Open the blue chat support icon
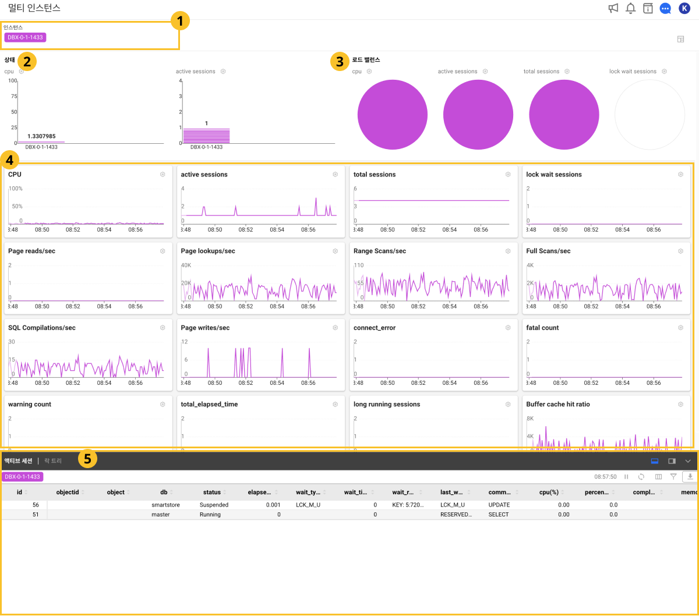Screen dimensions: 699x616 tap(665, 8)
